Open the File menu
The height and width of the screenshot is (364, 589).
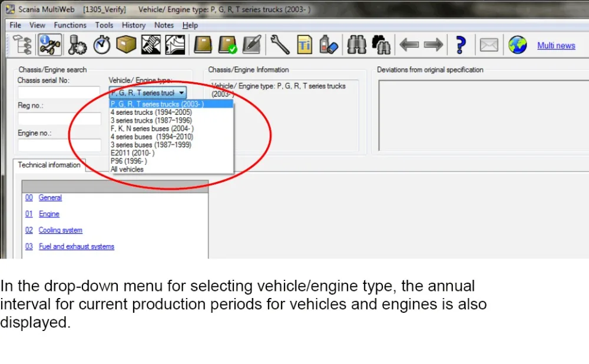(15, 25)
